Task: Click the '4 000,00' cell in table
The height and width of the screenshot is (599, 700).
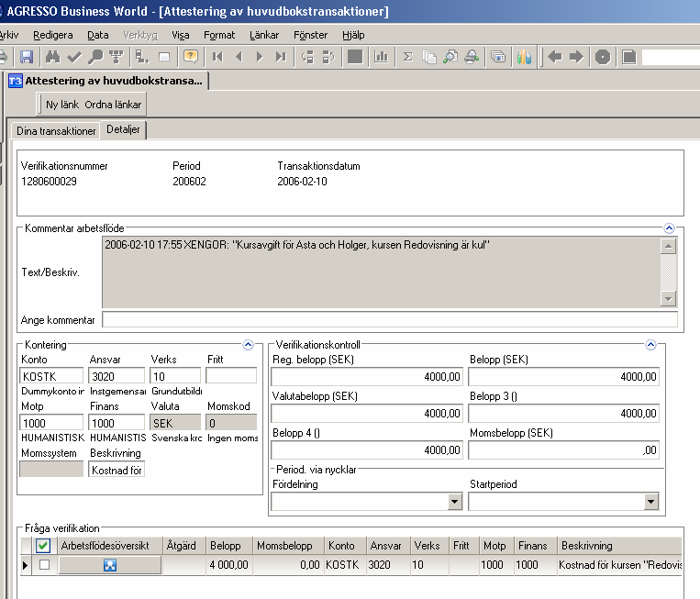Action: click(229, 565)
